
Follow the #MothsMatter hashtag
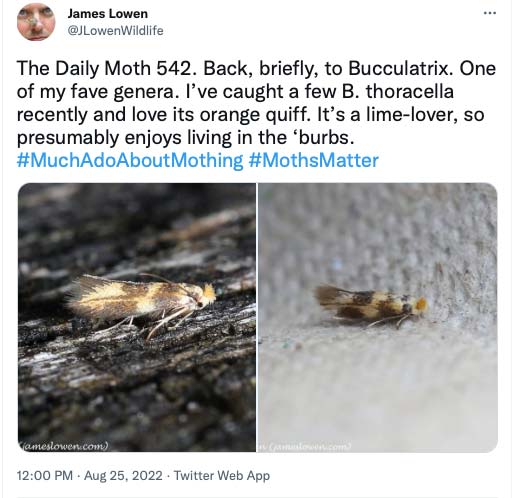313,160
